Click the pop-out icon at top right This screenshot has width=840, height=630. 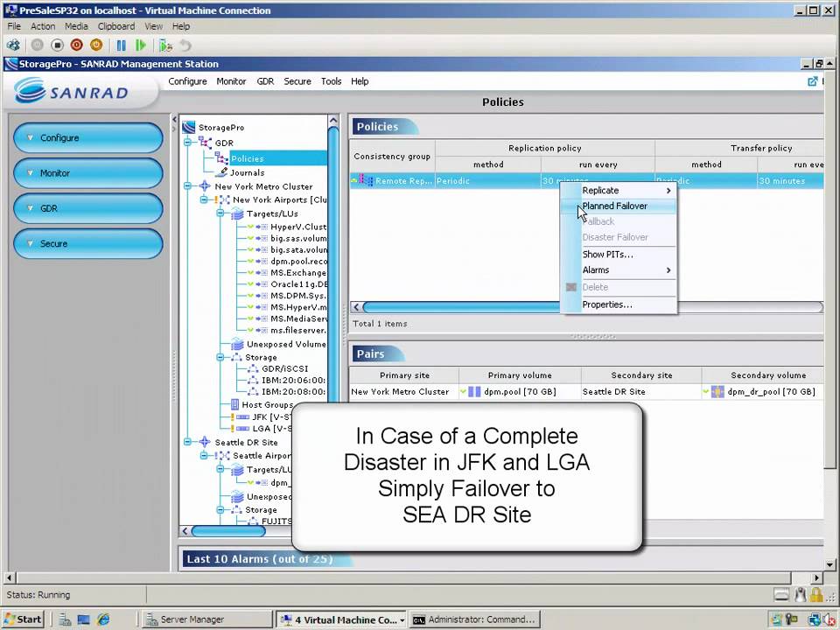(x=812, y=81)
